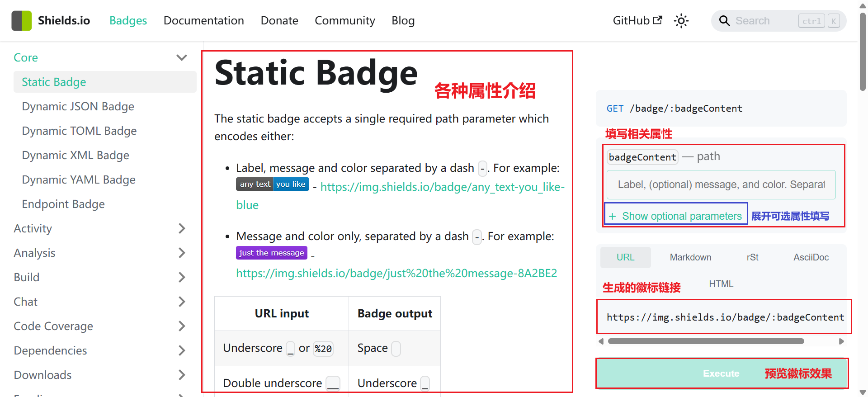This screenshot has width=868, height=397.
Task: Switch to the rSt tab
Action: coord(752,257)
